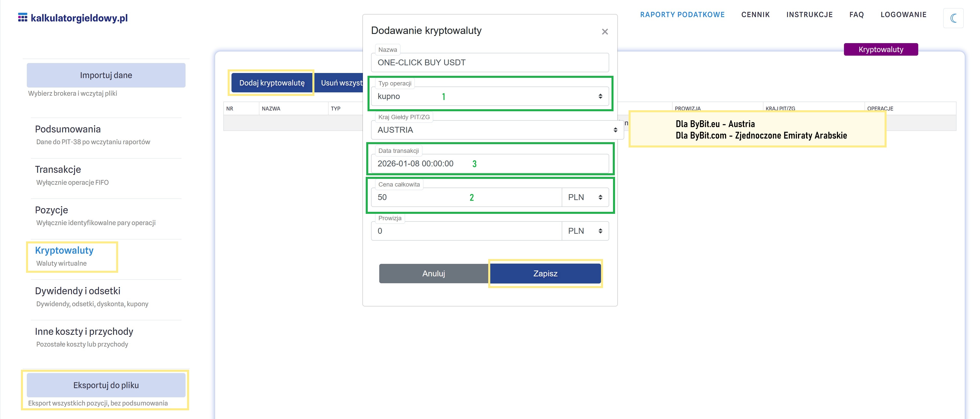The image size is (980, 419).
Task: Click the kalkulatorgieldowy.pl logo
Action: [73, 18]
